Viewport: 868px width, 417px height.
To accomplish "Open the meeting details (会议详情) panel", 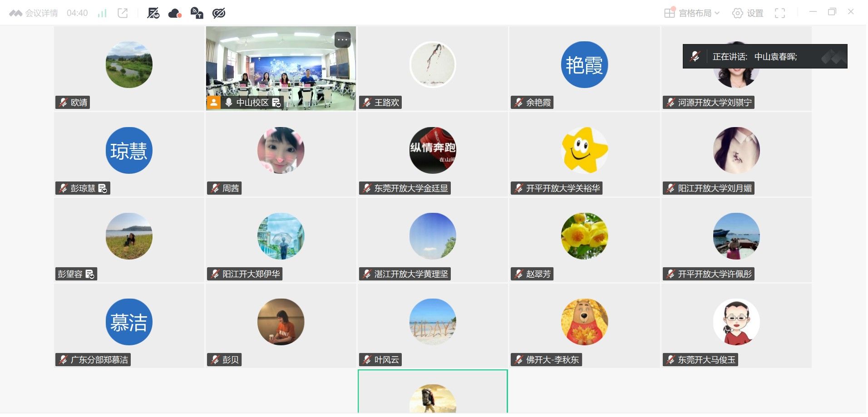I will coord(34,13).
